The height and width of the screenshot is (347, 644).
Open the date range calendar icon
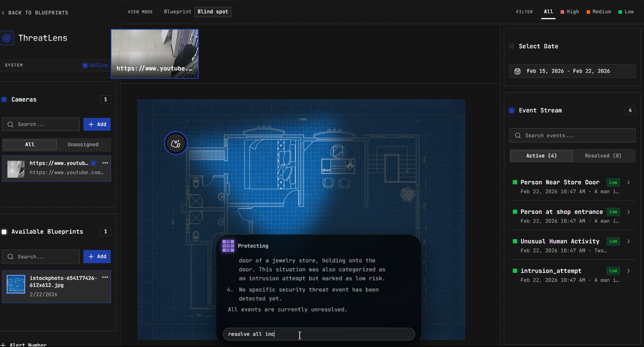(x=517, y=71)
